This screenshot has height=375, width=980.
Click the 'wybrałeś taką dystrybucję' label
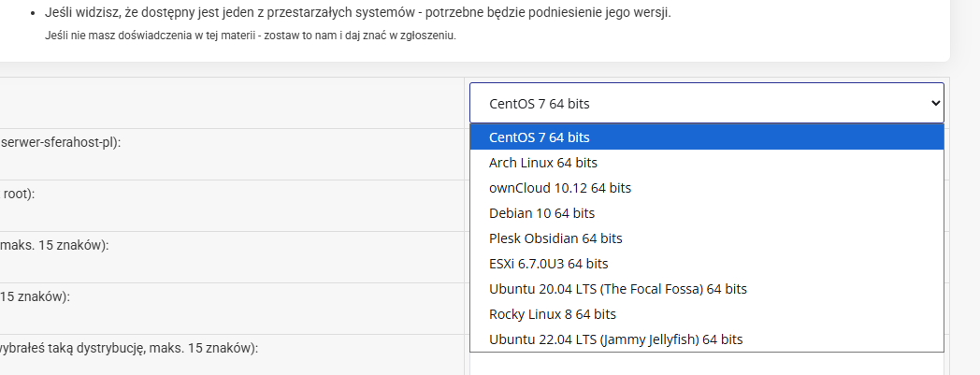coord(129,348)
